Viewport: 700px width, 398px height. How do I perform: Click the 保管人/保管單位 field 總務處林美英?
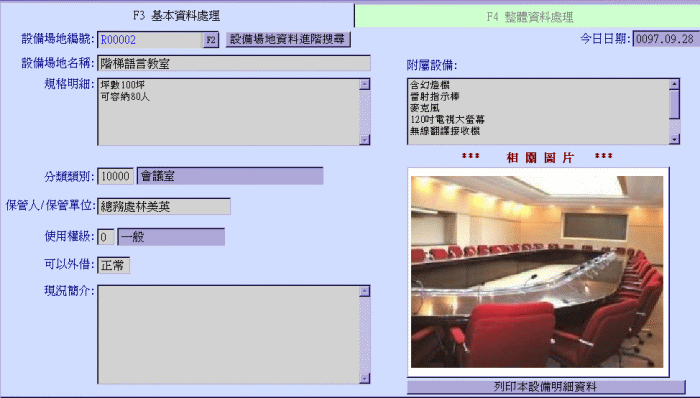164,207
